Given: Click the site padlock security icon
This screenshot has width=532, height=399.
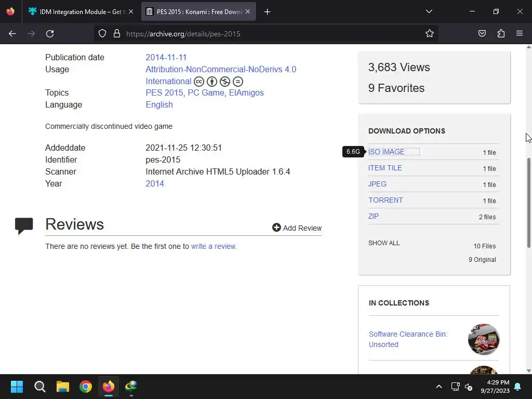Looking at the screenshot, I should coord(117,34).
